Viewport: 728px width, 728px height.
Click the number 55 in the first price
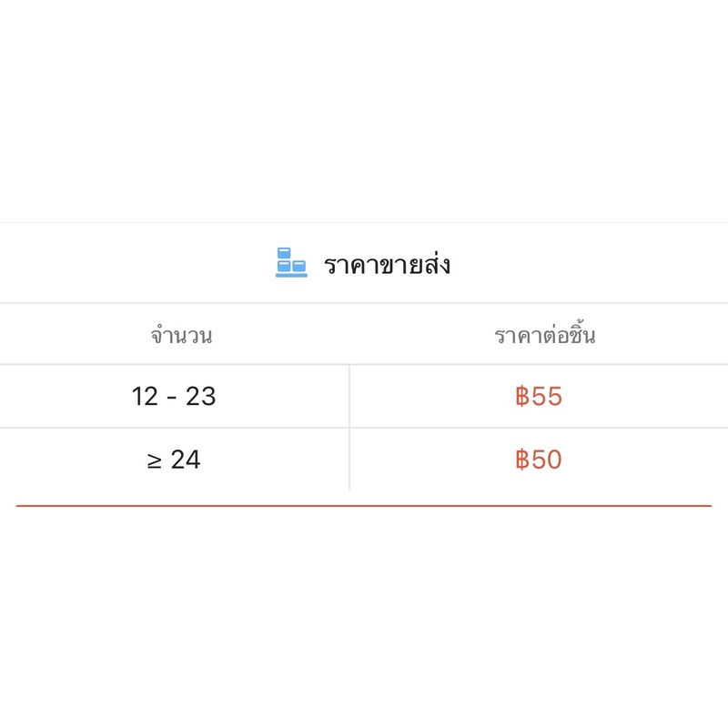546,397
